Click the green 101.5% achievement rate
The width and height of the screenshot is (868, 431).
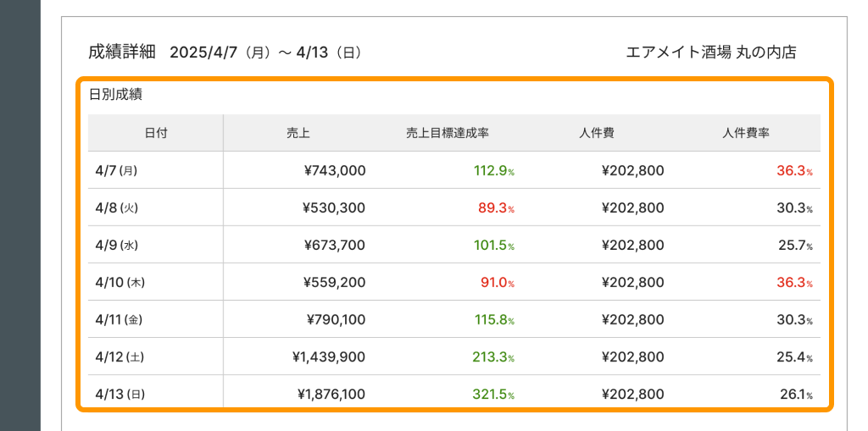tap(494, 245)
